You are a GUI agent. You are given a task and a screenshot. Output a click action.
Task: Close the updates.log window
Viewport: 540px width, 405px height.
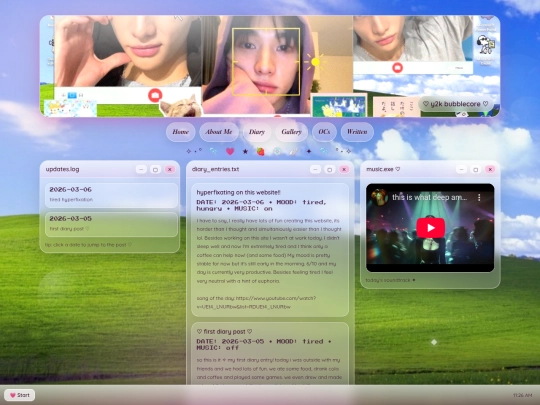[169, 169]
